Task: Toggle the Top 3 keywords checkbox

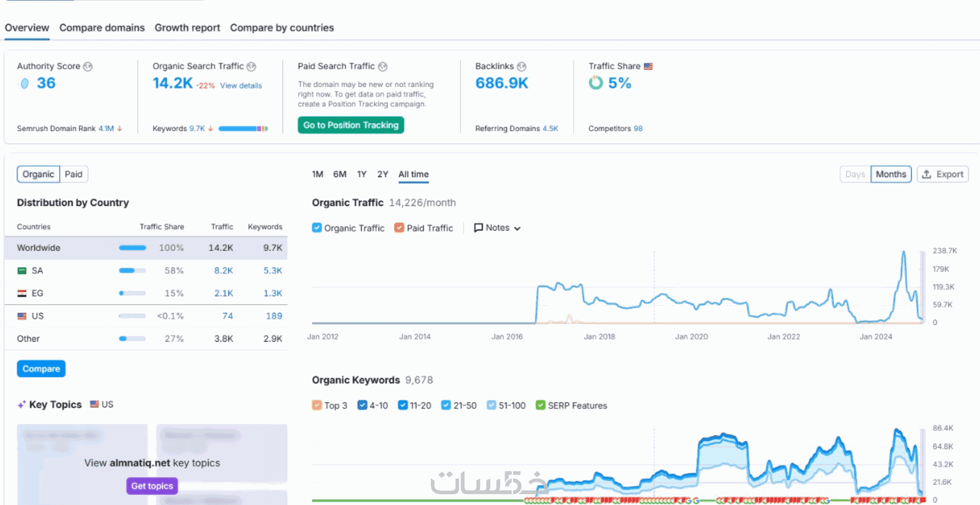Action: click(317, 405)
